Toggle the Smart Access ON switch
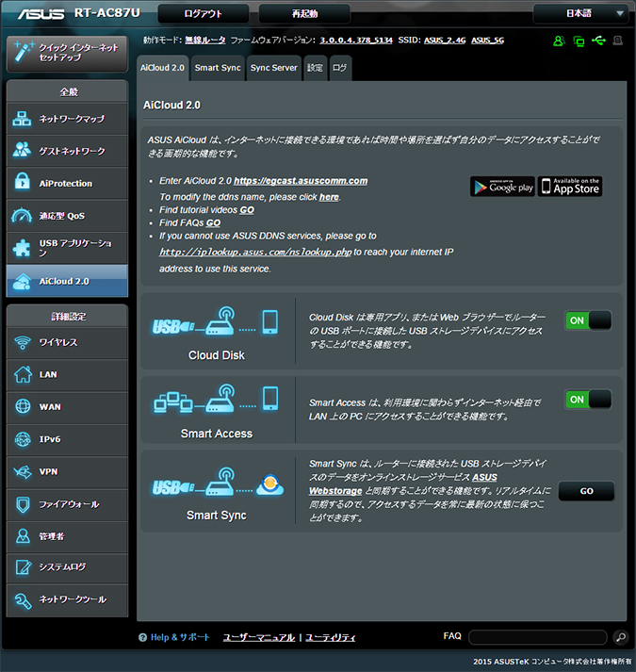The height and width of the screenshot is (672, 636). pyautogui.click(x=588, y=400)
